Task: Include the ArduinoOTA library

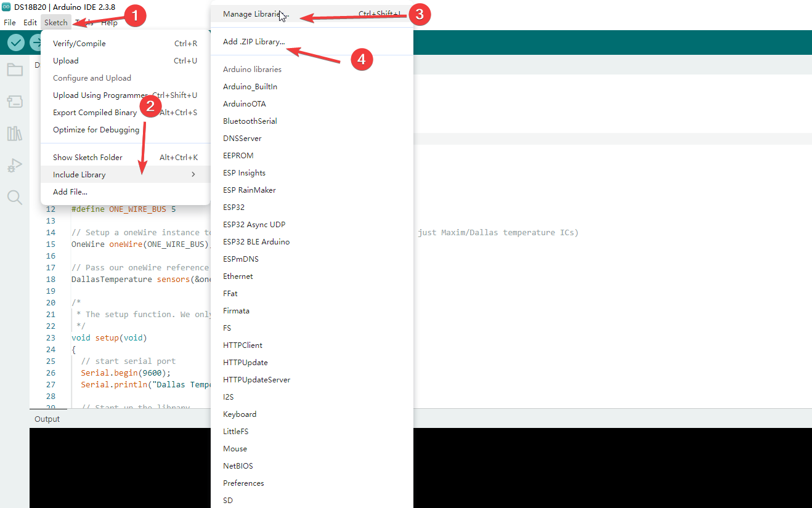Action: point(312,104)
